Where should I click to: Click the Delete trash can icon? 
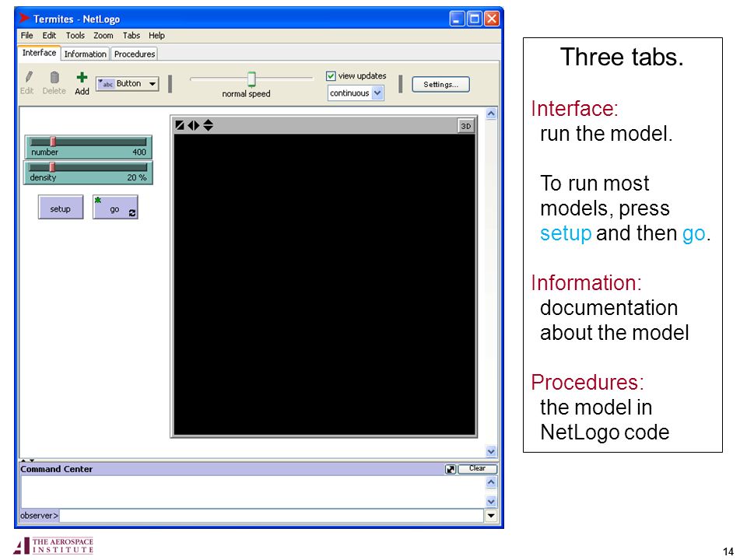tap(54, 77)
